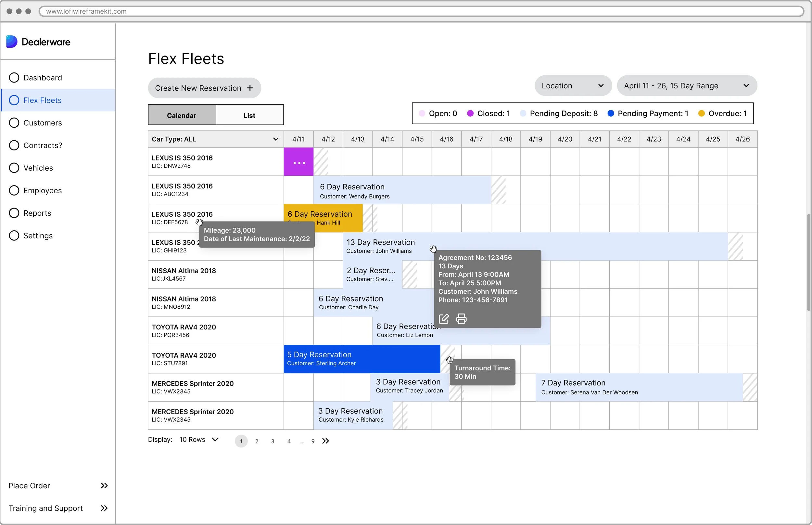This screenshot has height=525, width=812.
Task: Click the Place Order double-arrow icon
Action: tap(104, 485)
